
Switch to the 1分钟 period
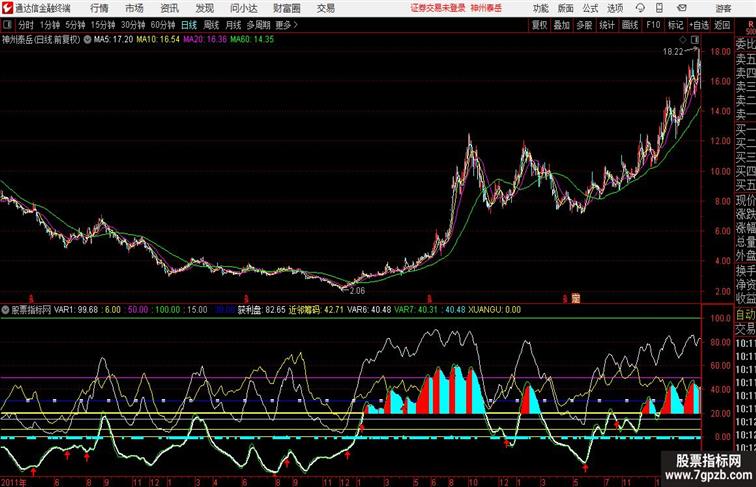(49, 25)
